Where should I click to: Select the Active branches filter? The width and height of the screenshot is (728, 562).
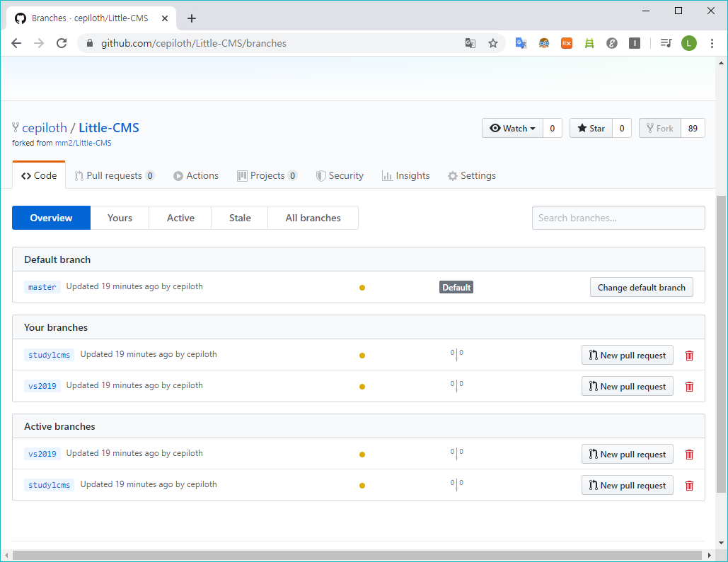coord(180,218)
